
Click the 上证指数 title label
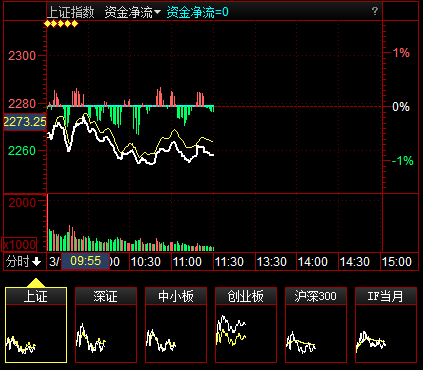pos(71,12)
